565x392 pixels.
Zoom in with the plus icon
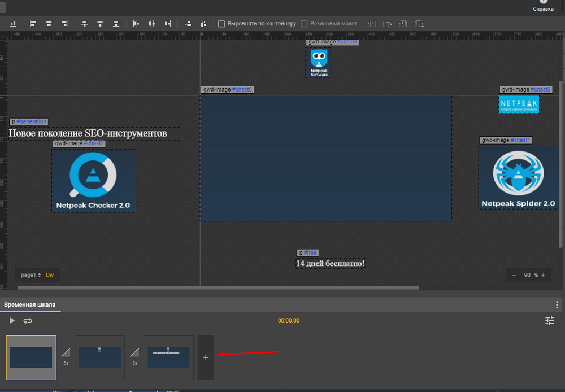point(543,275)
